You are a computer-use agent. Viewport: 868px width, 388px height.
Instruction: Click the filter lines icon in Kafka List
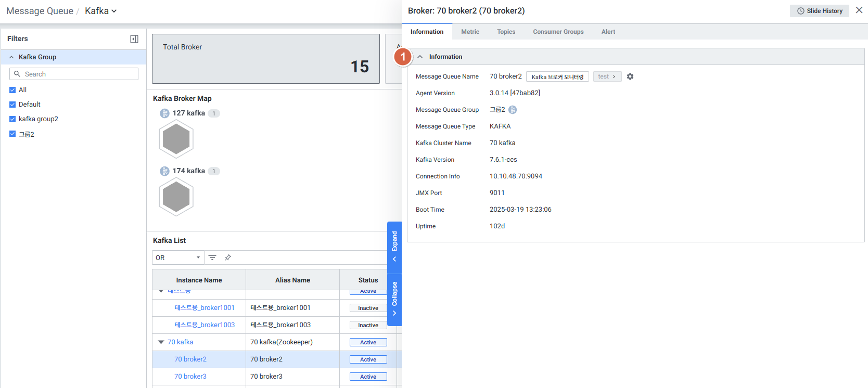(x=212, y=257)
